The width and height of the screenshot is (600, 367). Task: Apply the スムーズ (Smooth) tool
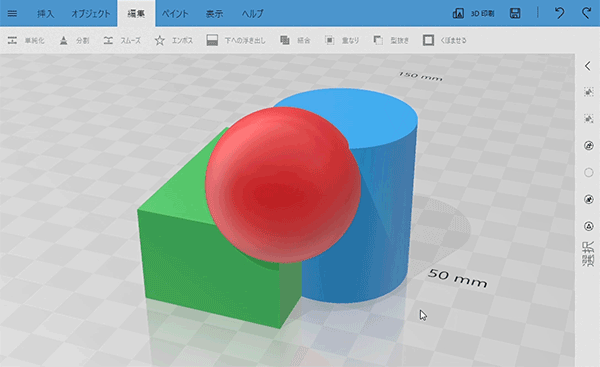pyautogui.click(x=122, y=40)
